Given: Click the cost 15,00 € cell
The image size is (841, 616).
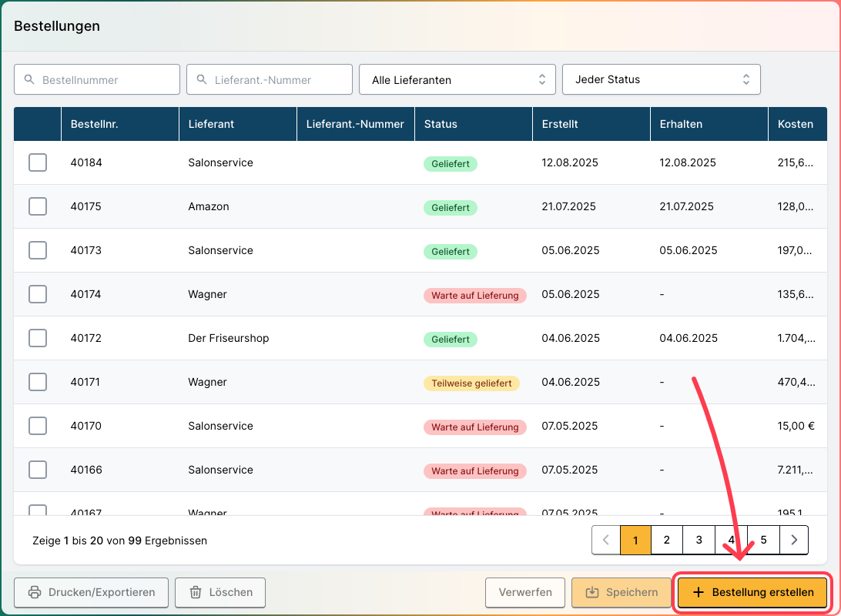Looking at the screenshot, I should point(796,427).
